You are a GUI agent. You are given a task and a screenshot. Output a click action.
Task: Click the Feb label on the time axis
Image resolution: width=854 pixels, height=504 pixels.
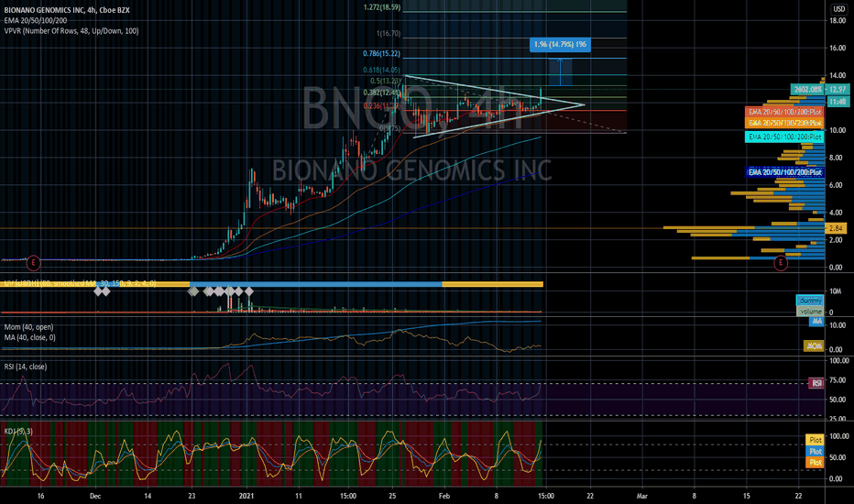[444, 496]
